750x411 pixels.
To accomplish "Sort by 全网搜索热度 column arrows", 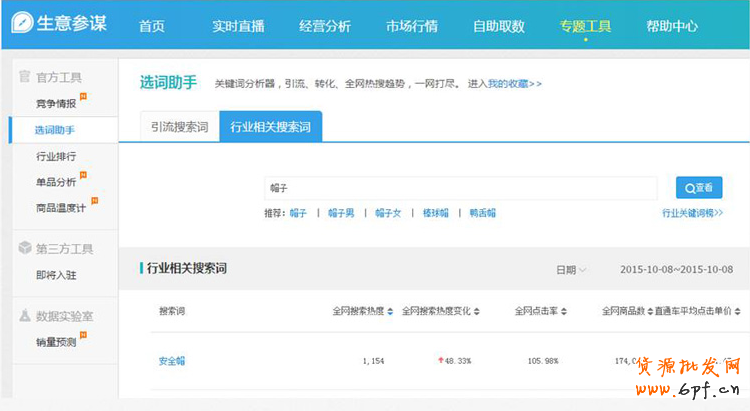I will (390, 312).
